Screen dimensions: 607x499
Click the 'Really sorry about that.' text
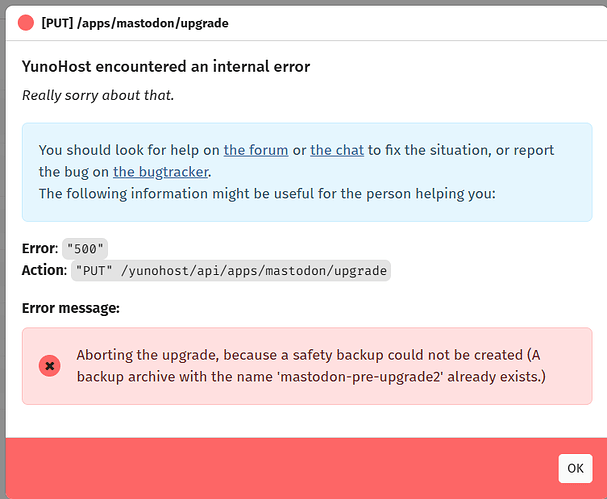[98, 95]
